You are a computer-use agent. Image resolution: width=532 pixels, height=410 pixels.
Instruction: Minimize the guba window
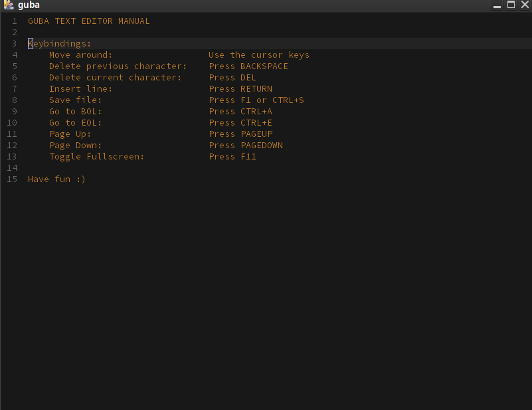pyautogui.click(x=497, y=5)
